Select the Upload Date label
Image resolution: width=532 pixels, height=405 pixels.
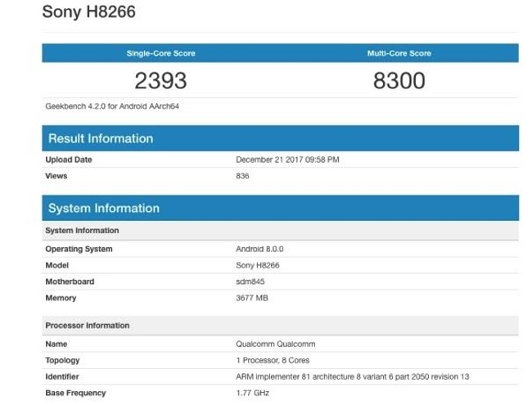69,160
